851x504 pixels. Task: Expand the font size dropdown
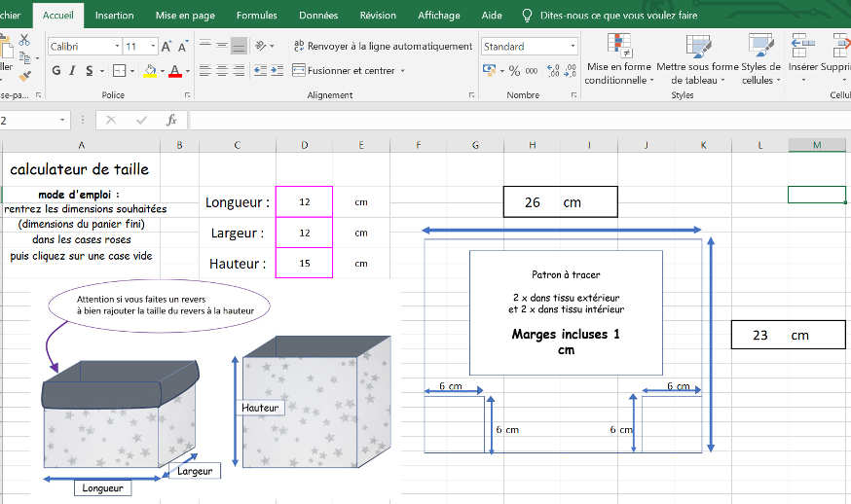pos(152,47)
